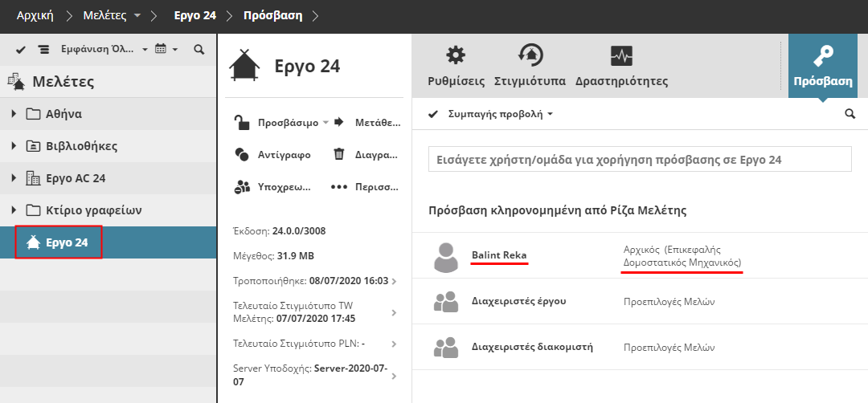Click the Μελέτες projects header icon

(16, 81)
